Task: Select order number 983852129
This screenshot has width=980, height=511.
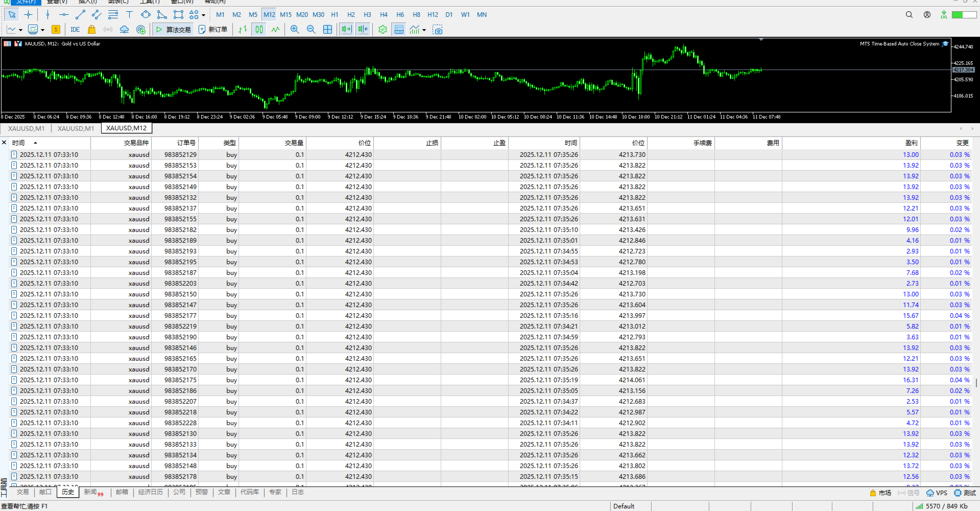Action: (x=180, y=154)
